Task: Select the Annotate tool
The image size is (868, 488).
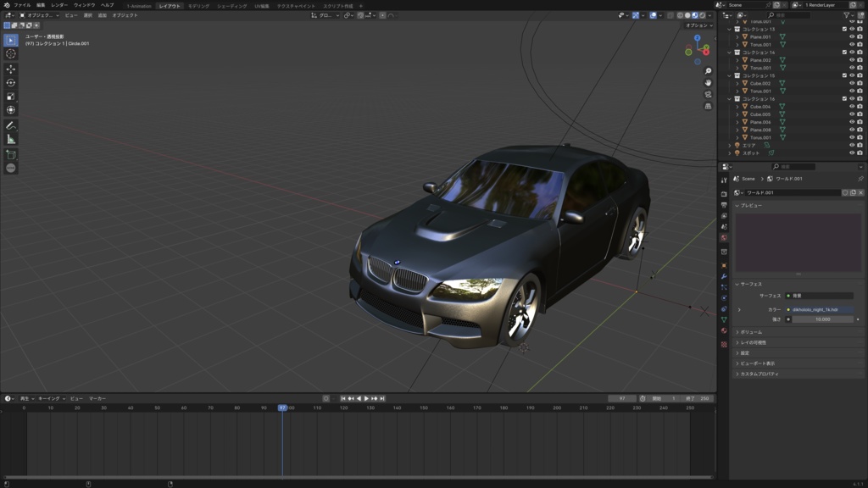Action: pyautogui.click(x=10, y=125)
